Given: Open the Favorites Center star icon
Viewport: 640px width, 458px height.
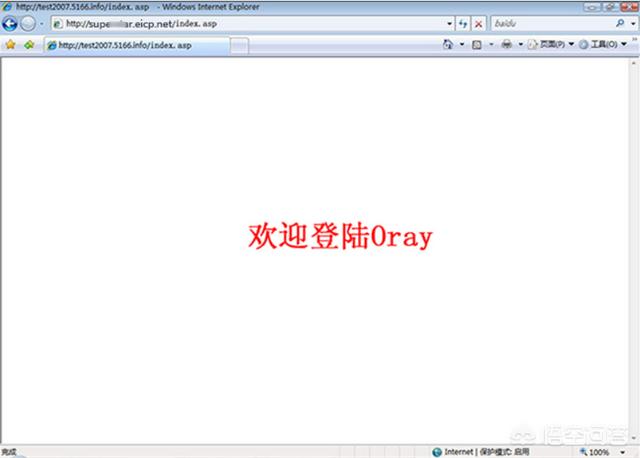Looking at the screenshot, I should (x=11, y=44).
